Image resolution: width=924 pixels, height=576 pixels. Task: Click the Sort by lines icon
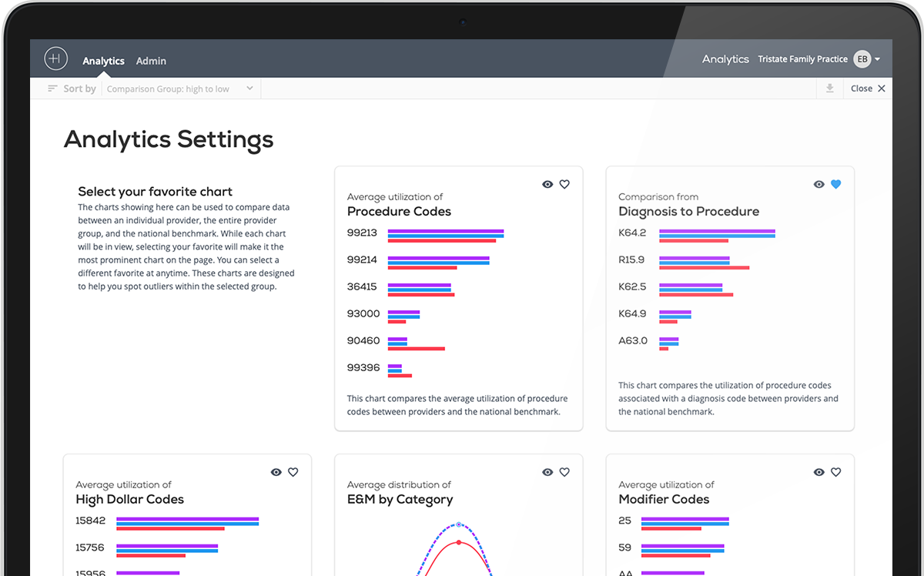click(x=52, y=89)
